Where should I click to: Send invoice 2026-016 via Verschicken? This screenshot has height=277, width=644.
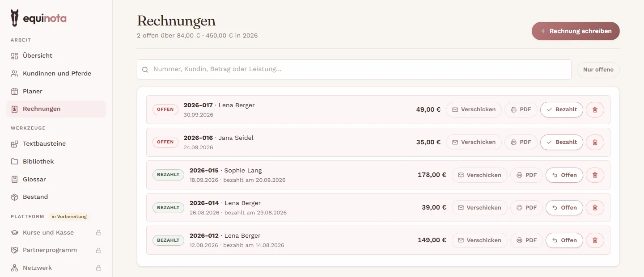click(x=474, y=142)
